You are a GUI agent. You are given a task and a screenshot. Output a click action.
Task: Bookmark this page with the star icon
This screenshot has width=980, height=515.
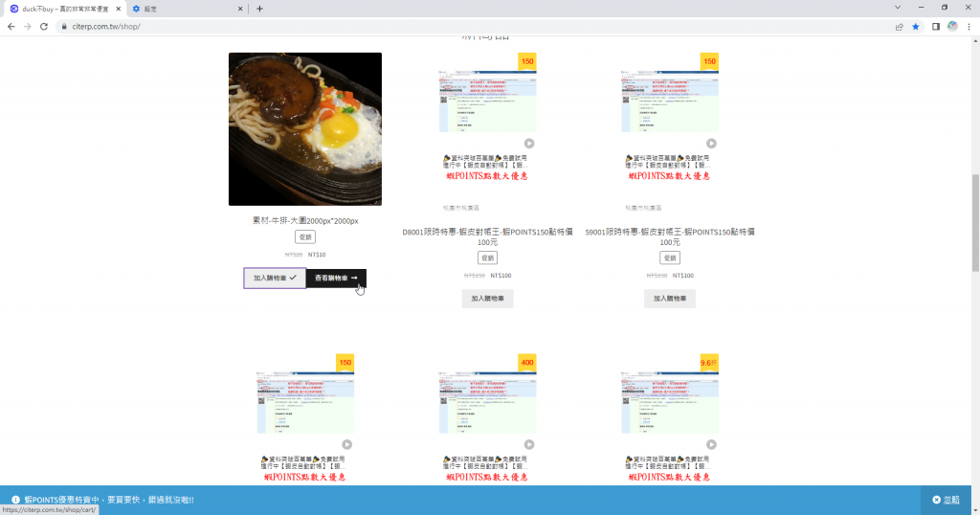916,27
